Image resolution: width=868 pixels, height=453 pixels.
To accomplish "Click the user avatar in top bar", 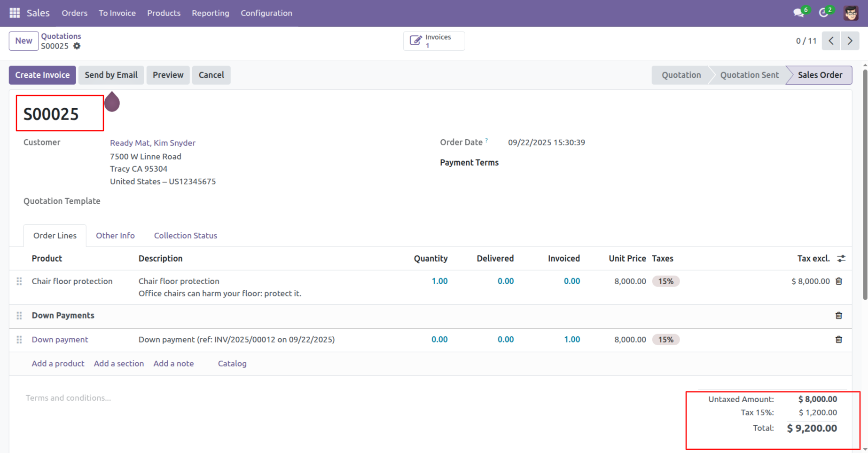I will [851, 13].
